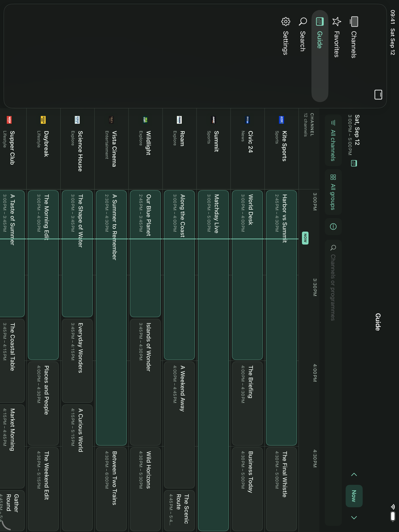Open Business Today programme

(247, 489)
